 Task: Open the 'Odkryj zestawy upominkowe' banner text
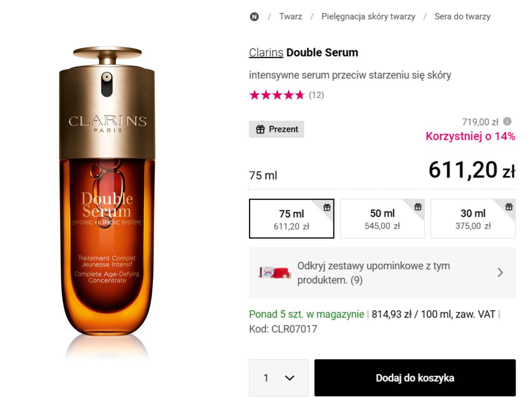(x=373, y=273)
